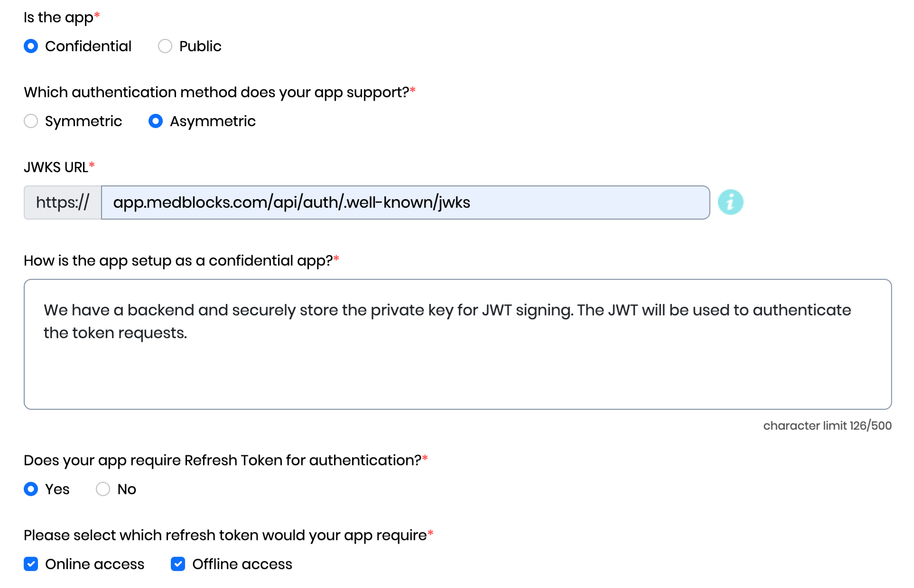
Task: Click the Asymmetric label text
Action: click(x=213, y=121)
